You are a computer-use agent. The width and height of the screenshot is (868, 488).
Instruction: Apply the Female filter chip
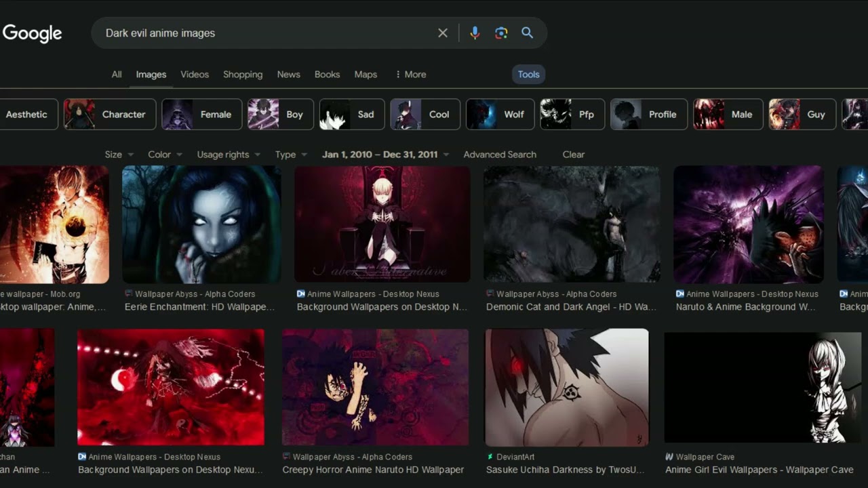[201, 115]
